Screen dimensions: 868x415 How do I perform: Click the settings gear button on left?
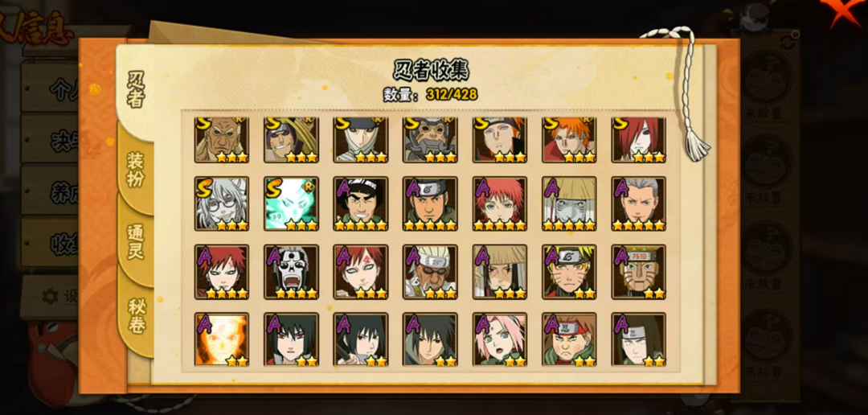(51, 297)
